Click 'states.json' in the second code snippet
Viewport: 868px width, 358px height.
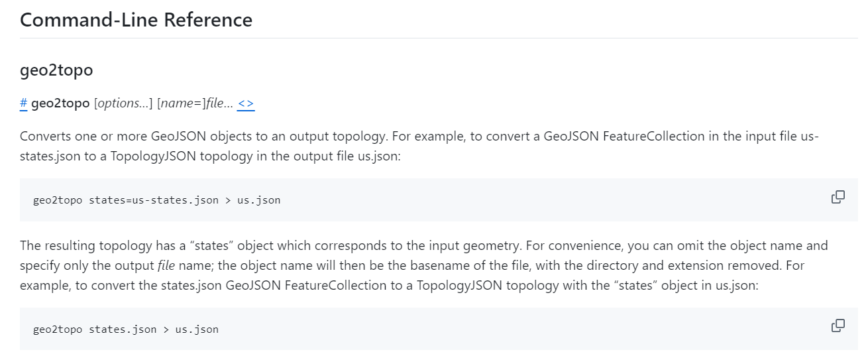(x=123, y=329)
